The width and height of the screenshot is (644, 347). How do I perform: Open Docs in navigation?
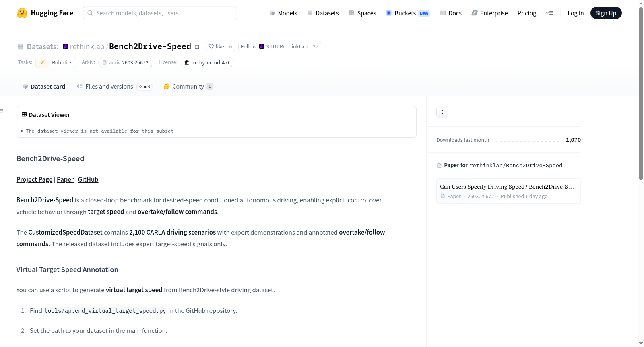(x=451, y=13)
